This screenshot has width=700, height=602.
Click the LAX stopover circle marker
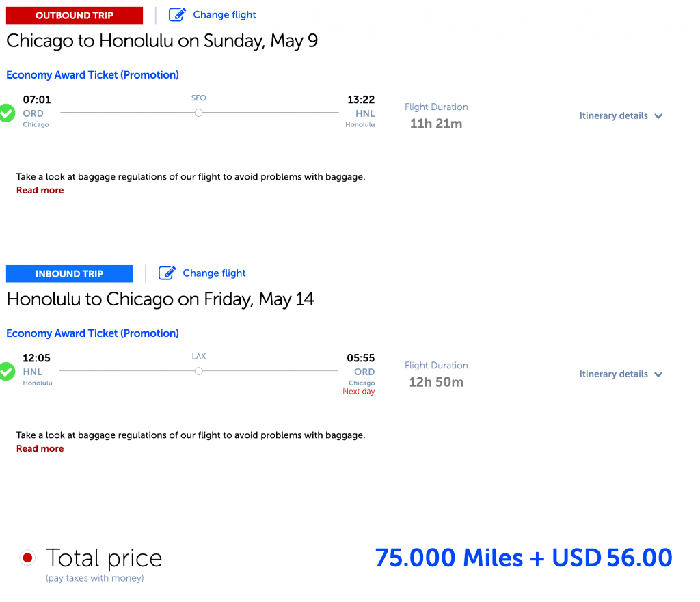click(199, 371)
